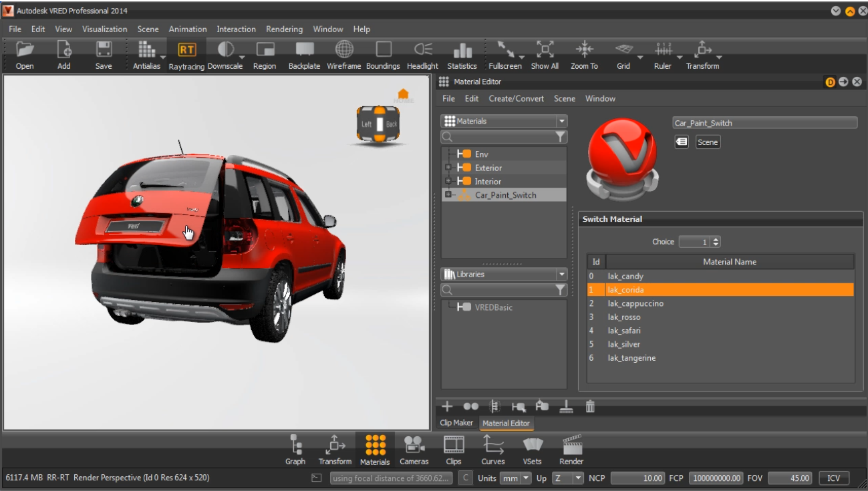Open the VSets module from bottom bar
This screenshot has height=491, width=868.
tap(533, 450)
